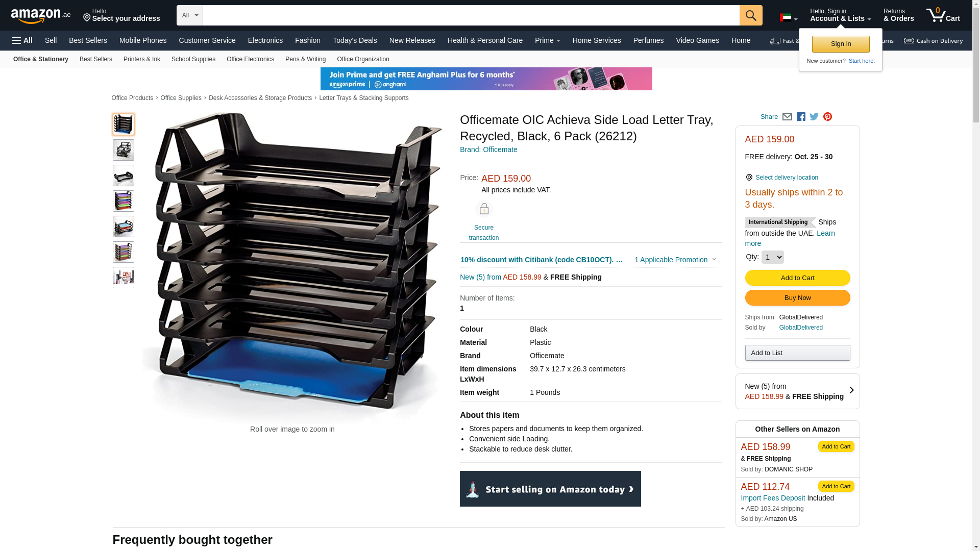Click the Buy Now button
980x551 pixels.
coord(797,297)
